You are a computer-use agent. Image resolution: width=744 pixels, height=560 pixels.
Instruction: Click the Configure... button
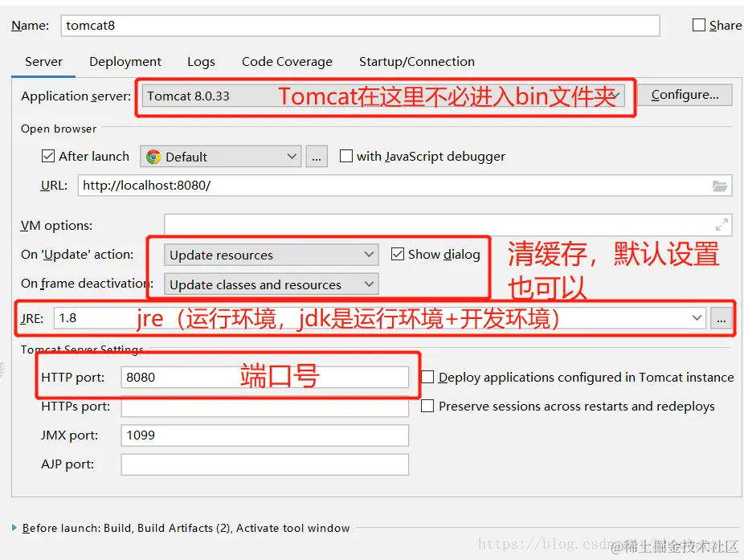click(x=685, y=95)
